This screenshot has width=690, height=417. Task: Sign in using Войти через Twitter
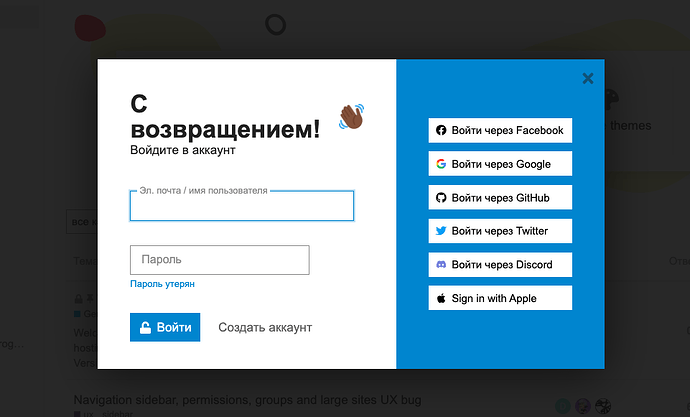coord(500,231)
